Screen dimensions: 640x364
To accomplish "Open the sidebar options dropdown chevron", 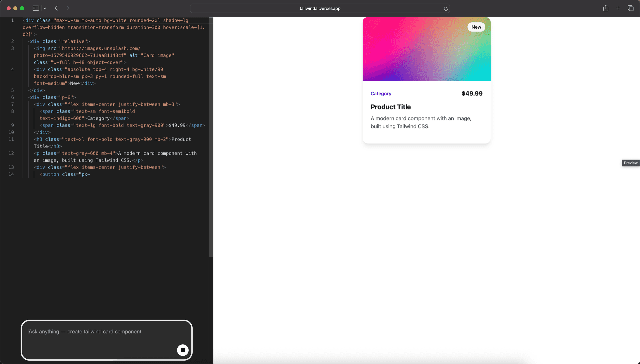I will 45,8.
